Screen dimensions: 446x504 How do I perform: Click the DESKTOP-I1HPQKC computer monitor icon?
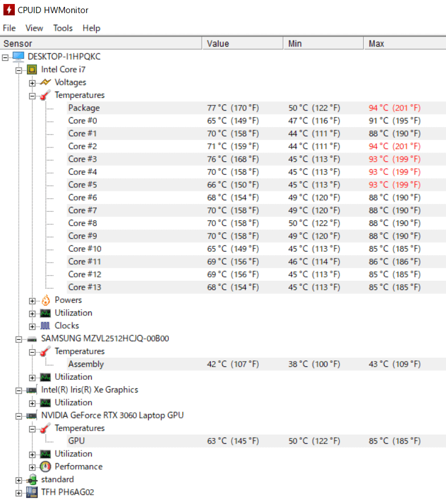click(x=18, y=56)
